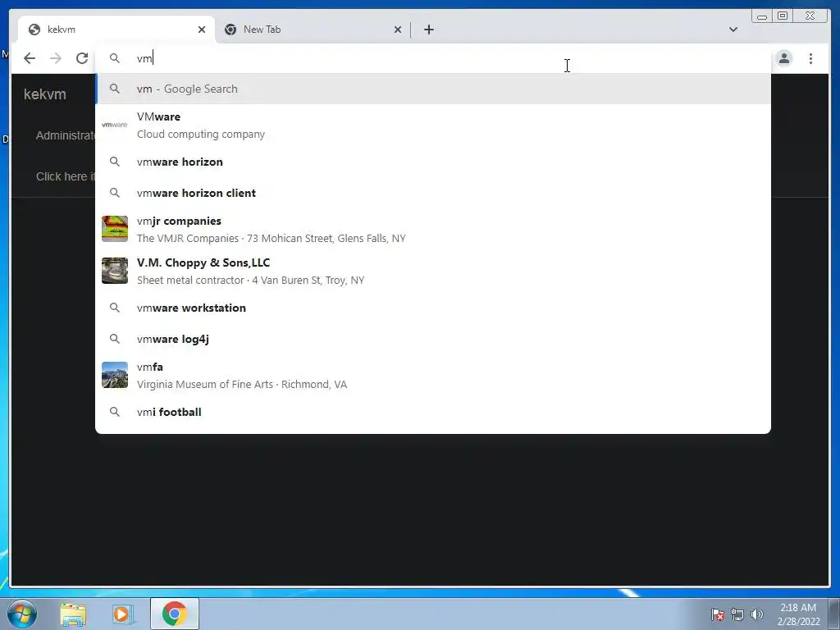
Task: Click search icon beside 'vmware horizon'
Action: (x=115, y=162)
